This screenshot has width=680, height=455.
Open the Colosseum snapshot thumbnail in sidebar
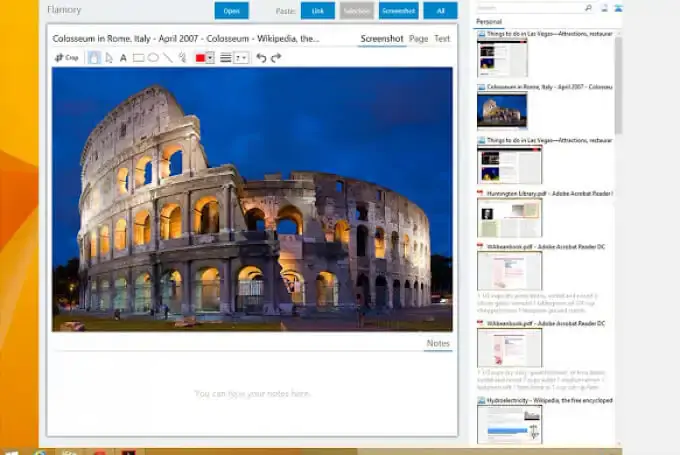coord(502,111)
